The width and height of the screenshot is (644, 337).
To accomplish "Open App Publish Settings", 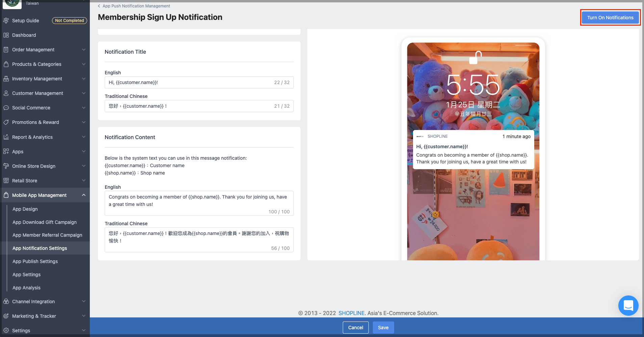I will (x=35, y=261).
